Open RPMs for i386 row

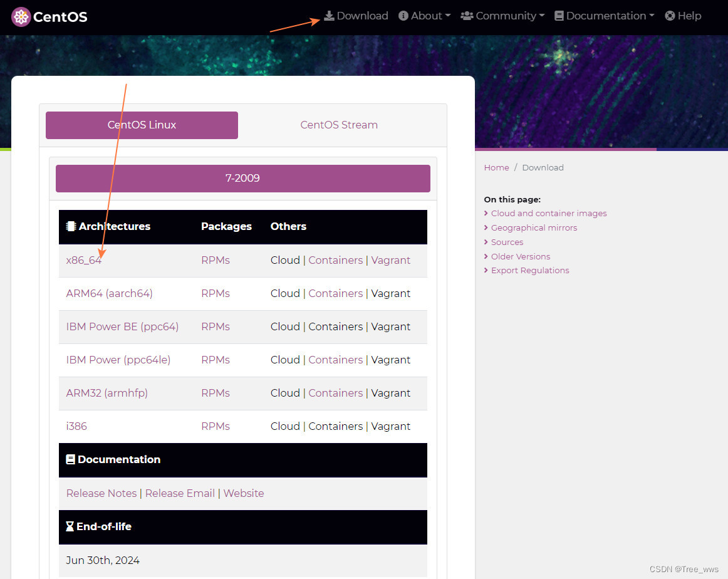216,426
